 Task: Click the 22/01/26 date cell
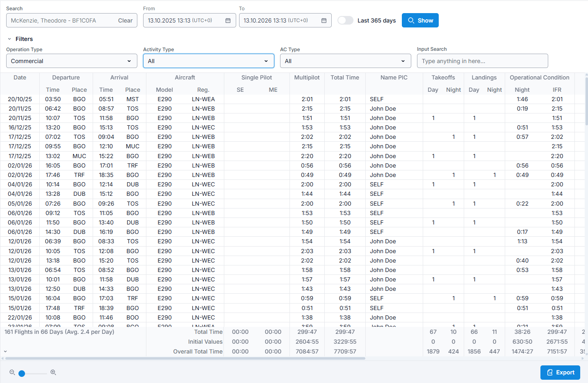20,317
